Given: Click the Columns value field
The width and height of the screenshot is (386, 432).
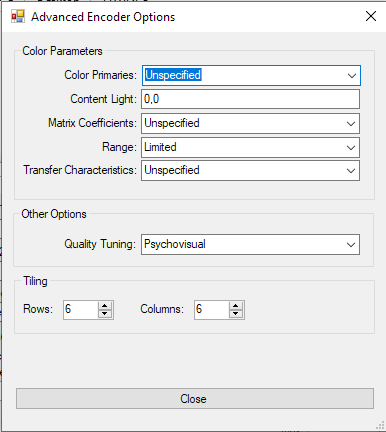Looking at the screenshot, I should tap(212, 310).
